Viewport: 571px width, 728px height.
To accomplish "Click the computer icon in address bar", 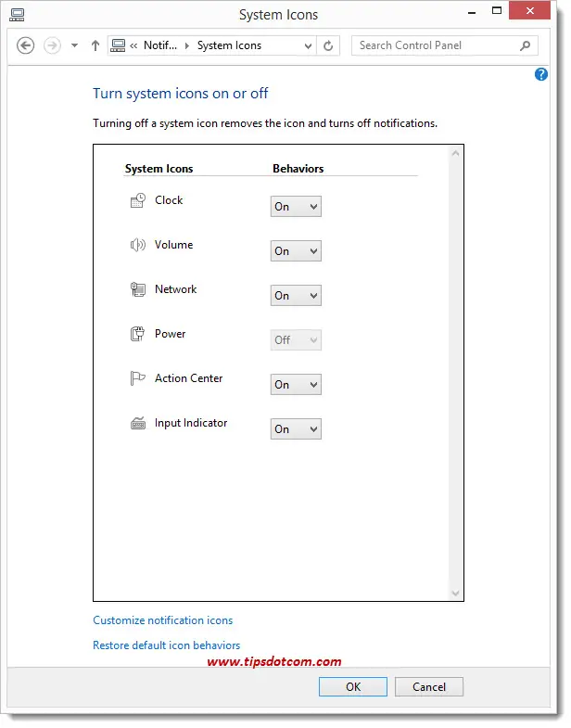I will [118, 45].
